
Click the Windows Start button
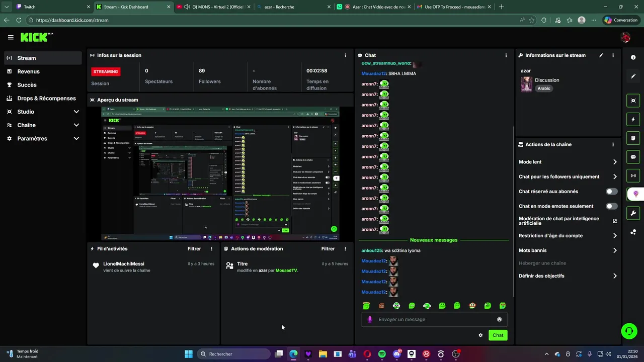188,354
